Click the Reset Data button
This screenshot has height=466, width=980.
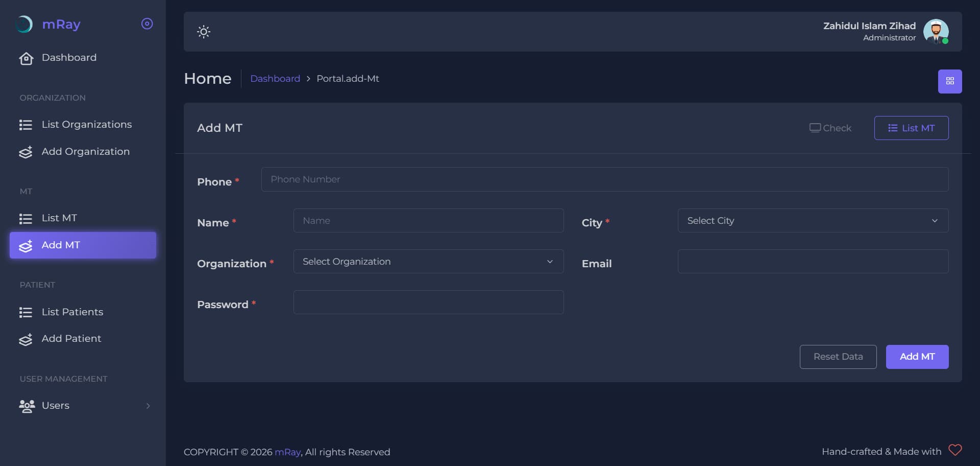click(x=838, y=357)
